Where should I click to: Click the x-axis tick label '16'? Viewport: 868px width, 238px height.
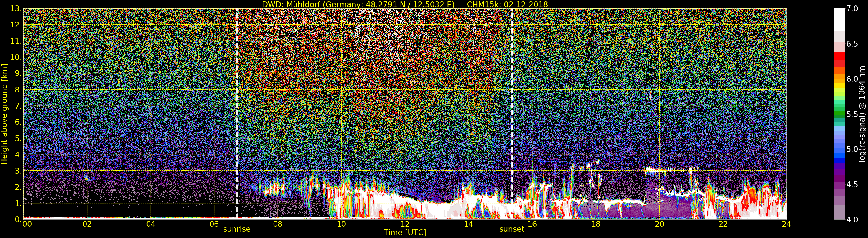[x=532, y=224]
